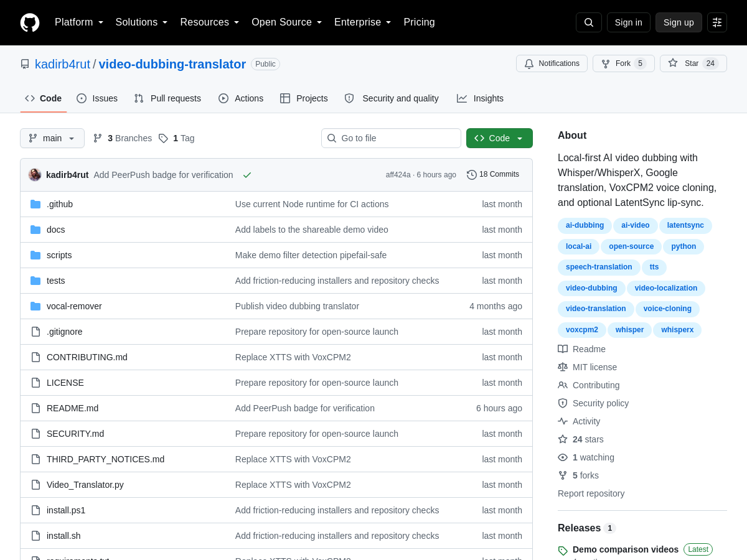
Task: Open appearance settings sliders icon in header
Action: (717, 22)
